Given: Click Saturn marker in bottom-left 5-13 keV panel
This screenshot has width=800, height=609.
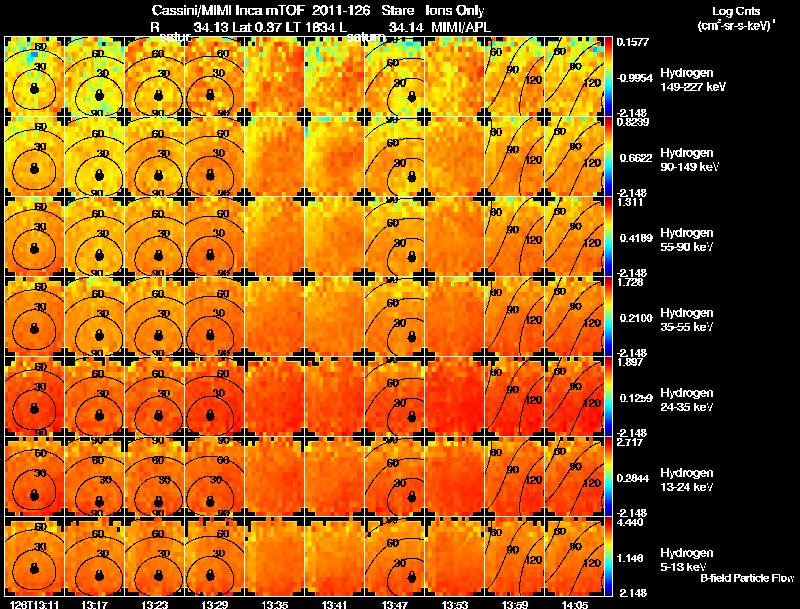Looking at the screenshot, I should pyautogui.click(x=34, y=568).
